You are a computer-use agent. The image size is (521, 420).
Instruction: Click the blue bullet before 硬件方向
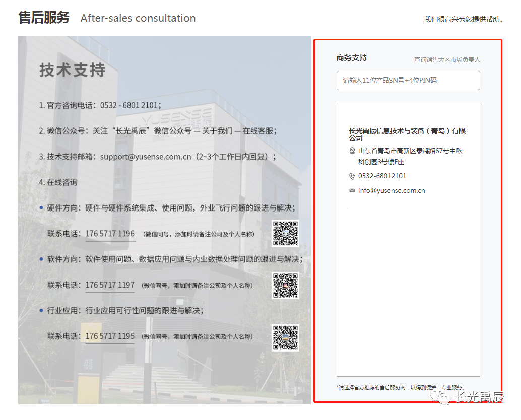tap(41, 207)
